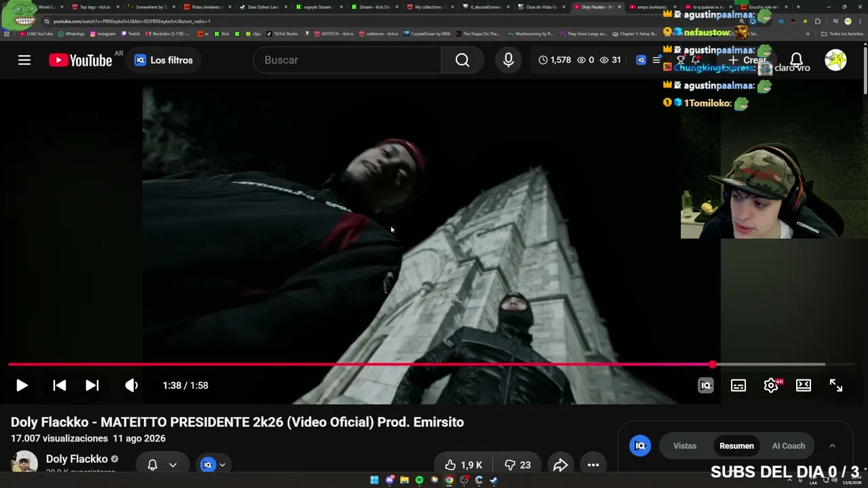Open the Instagram bookmark
This screenshot has height=488, width=868.
pos(102,33)
